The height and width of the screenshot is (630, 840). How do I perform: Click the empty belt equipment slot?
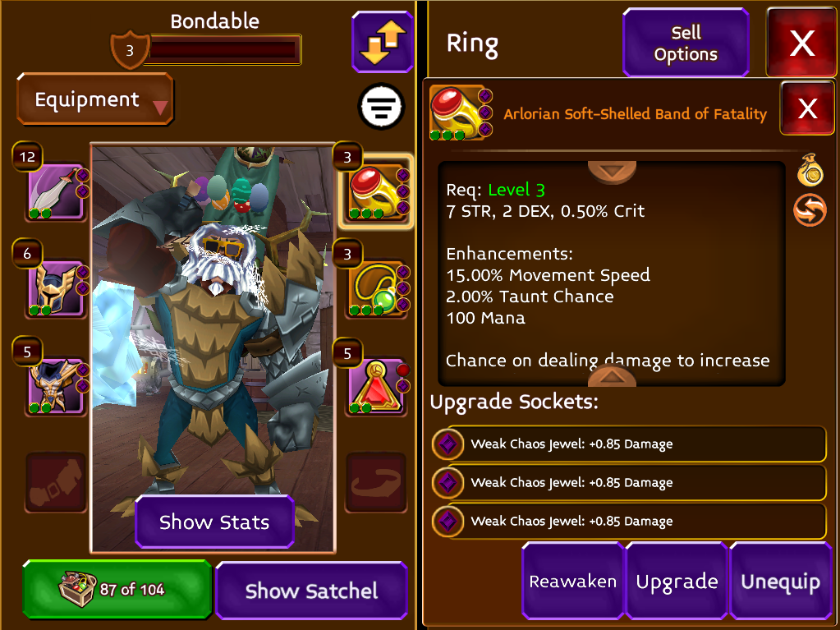pos(57,483)
